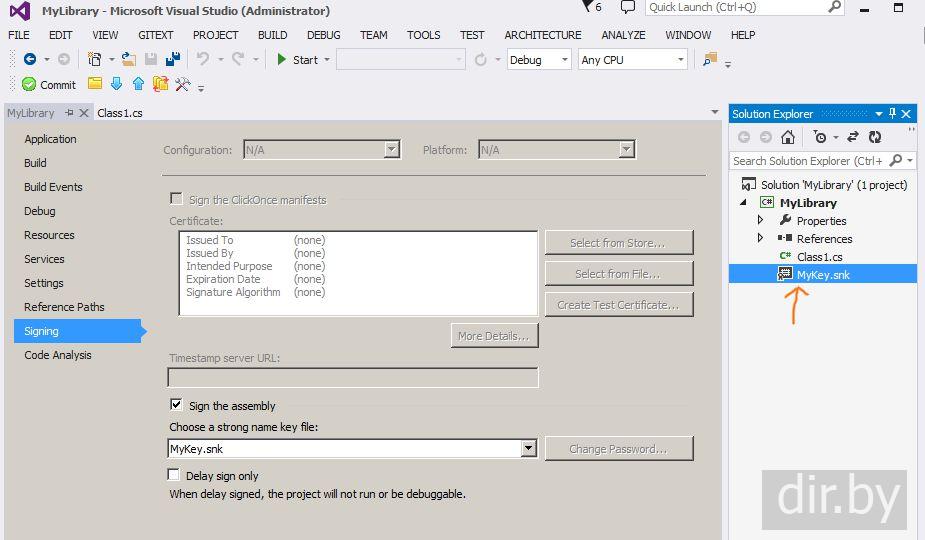Open the Debug configuration dropdown

pos(539,60)
